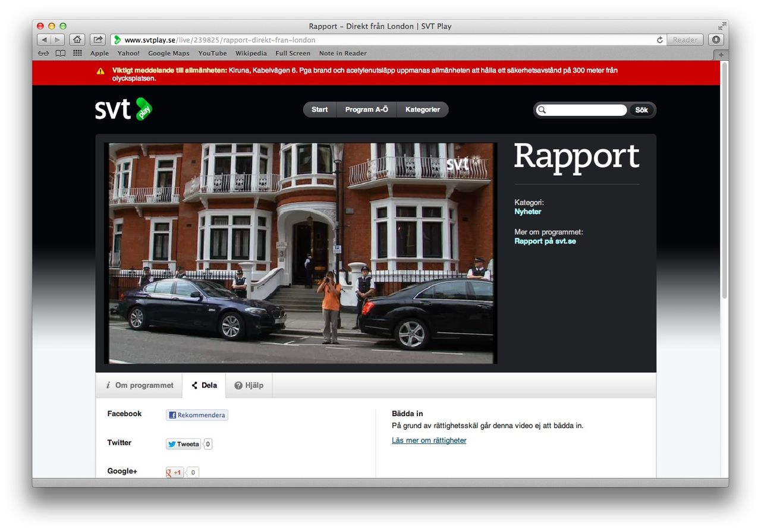761x532 pixels.
Task: Go back with the back arrow
Action: click(45, 40)
